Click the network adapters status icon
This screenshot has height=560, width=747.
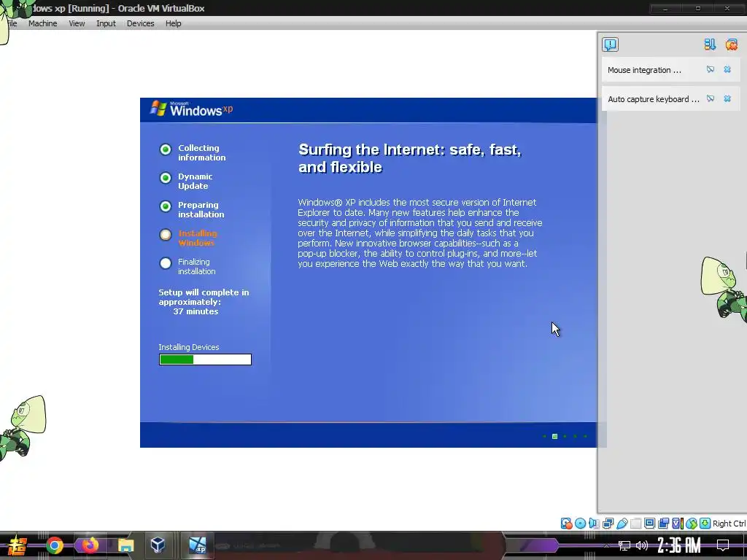(608, 524)
